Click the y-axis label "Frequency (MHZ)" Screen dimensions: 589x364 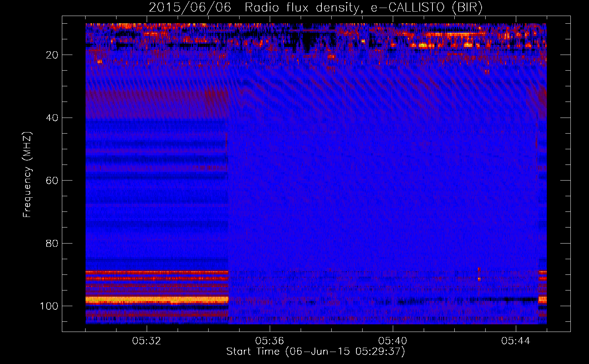[27, 175]
